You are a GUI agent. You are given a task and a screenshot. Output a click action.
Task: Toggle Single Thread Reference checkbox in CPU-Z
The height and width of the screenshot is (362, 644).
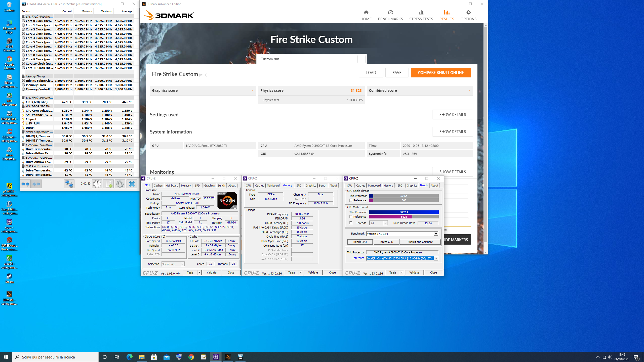tap(351, 200)
